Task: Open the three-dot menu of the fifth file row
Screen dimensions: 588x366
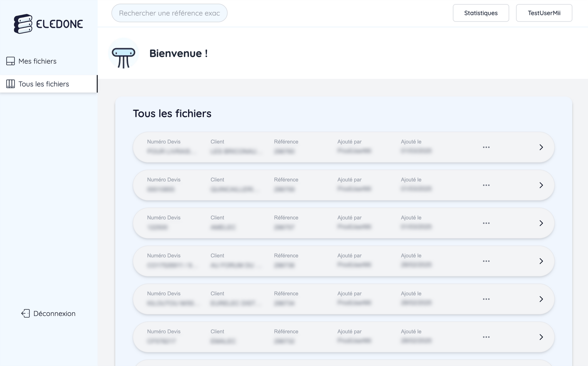Action: pyautogui.click(x=486, y=299)
